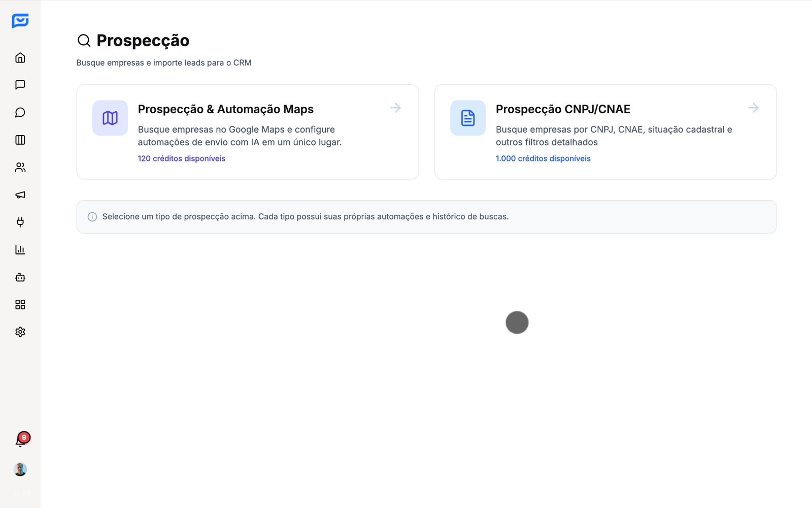The image size is (812, 508).
Task: Open the conversations section
Action: (x=20, y=112)
